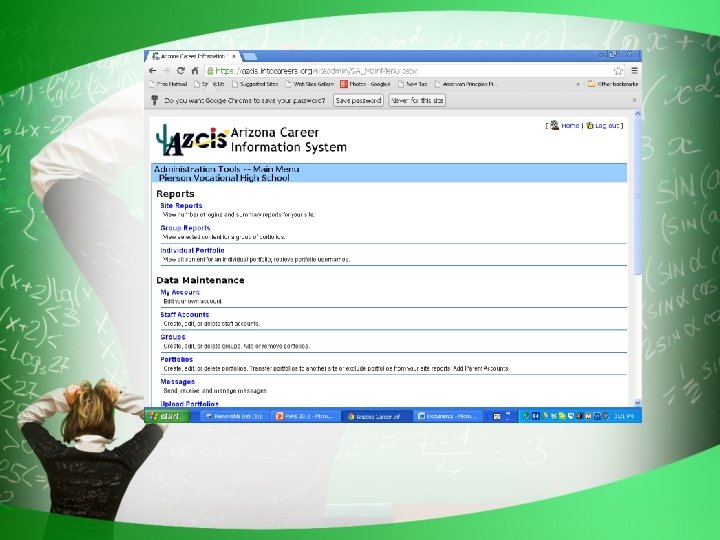Screen dimensions: 720x540
Task: Reload the page with the refresh icon
Action: (x=181, y=71)
